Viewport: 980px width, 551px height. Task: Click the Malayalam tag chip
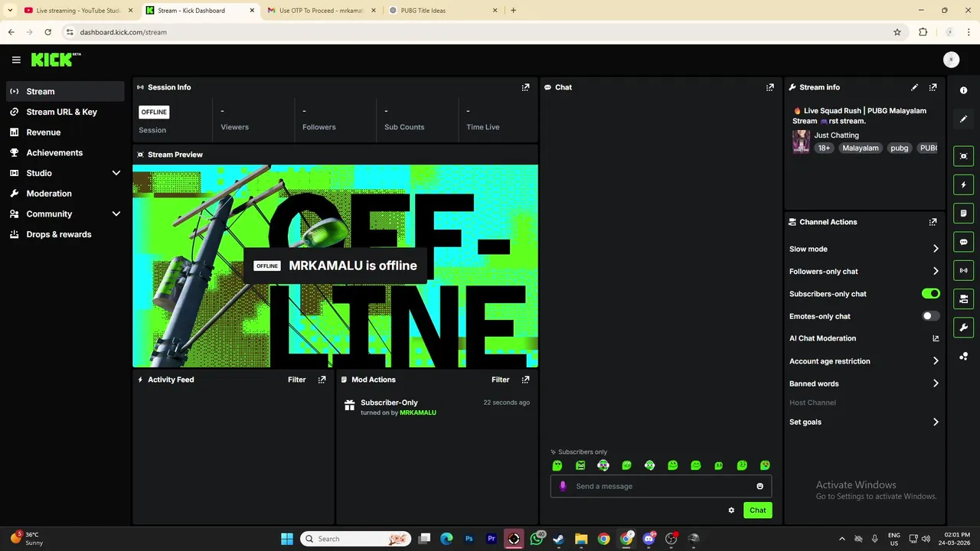(861, 148)
